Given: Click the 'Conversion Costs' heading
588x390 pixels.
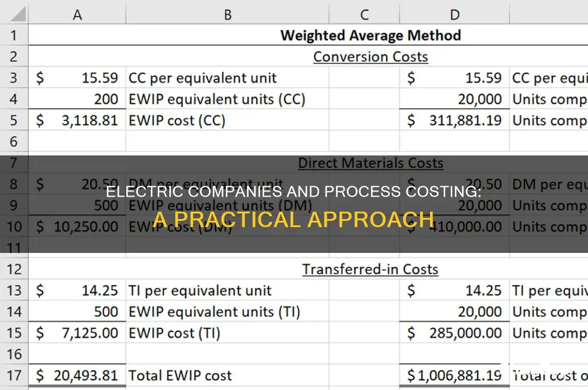Looking at the screenshot, I should click(x=370, y=57).
